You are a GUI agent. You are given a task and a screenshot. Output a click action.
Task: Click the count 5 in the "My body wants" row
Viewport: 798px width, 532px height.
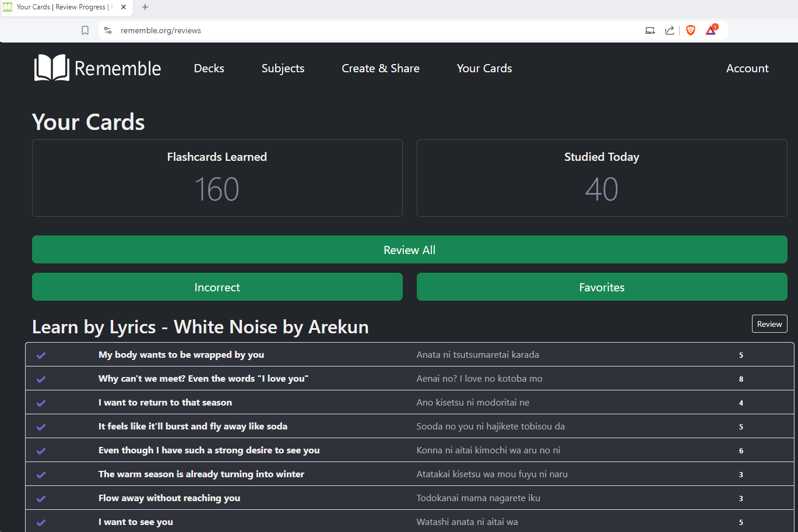741,355
